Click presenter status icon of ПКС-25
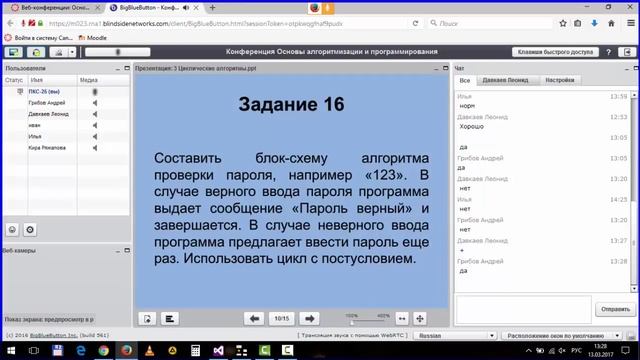This screenshot has height=360, width=640. (x=20, y=91)
